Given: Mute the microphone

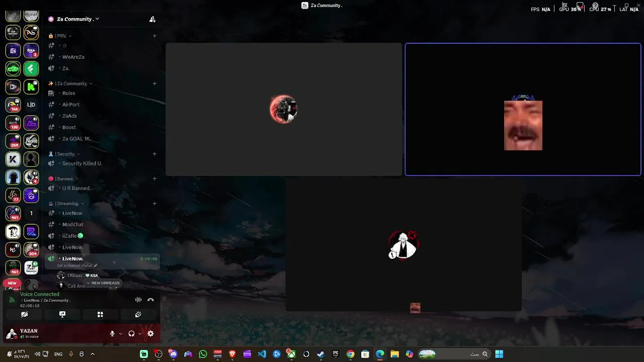Looking at the screenshot, I should point(112,333).
